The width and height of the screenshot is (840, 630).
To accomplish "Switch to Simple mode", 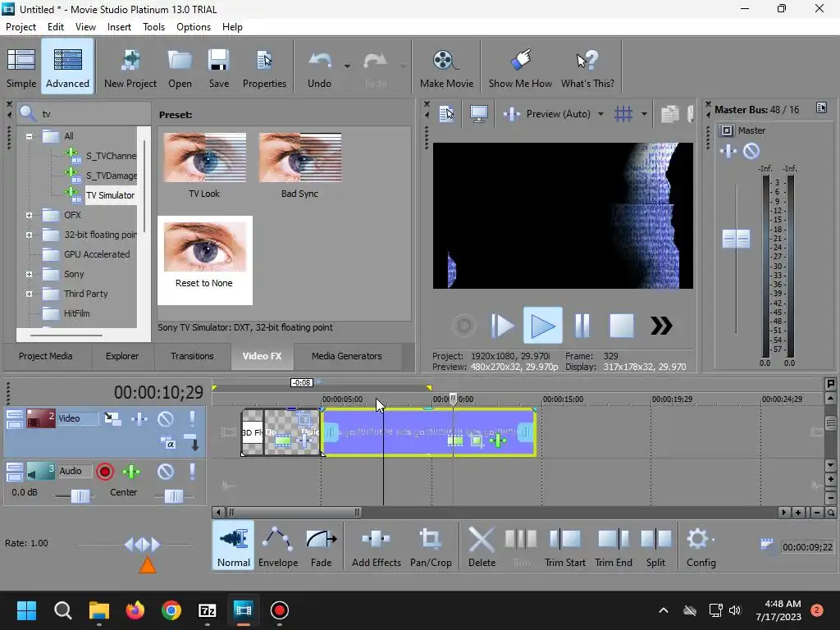I will pos(21,66).
